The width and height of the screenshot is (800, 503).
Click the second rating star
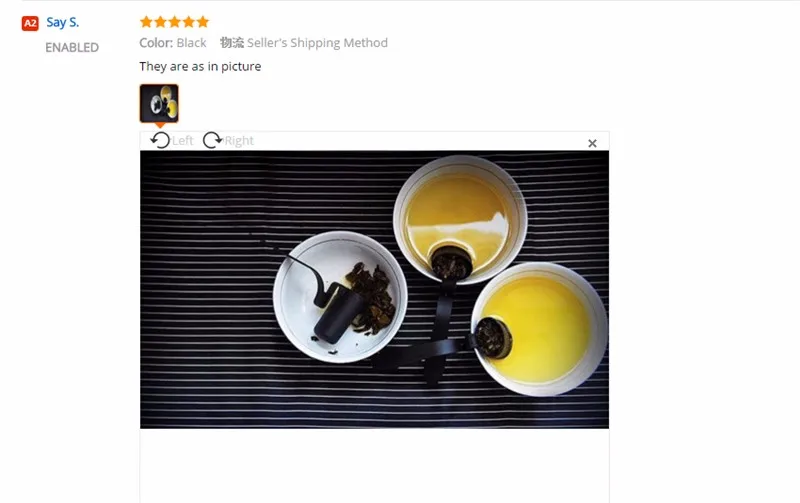tap(160, 21)
